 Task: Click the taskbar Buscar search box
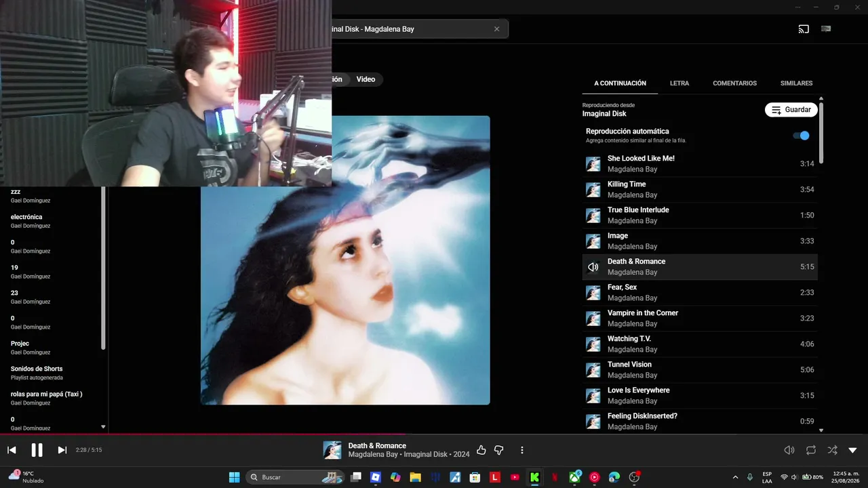click(296, 477)
